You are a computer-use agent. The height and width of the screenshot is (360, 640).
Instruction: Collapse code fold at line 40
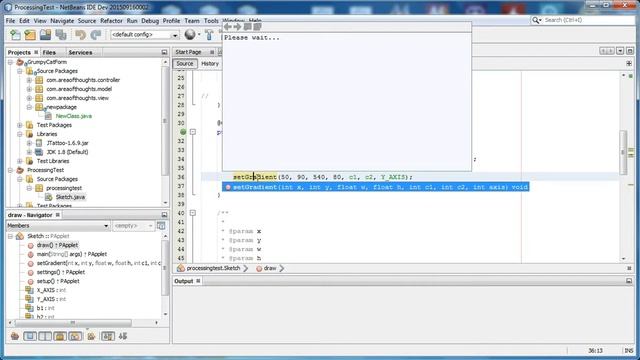(193, 213)
